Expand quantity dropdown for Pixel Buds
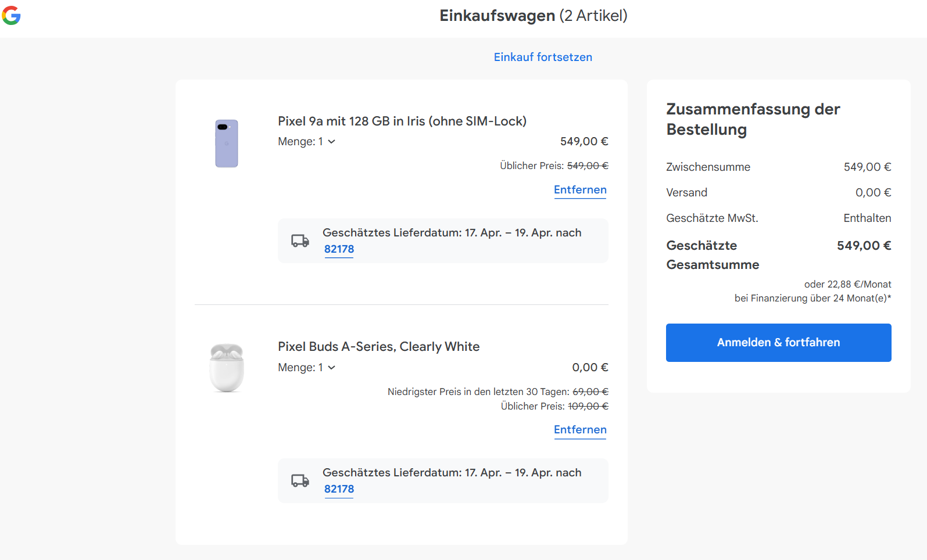 [x=307, y=368]
